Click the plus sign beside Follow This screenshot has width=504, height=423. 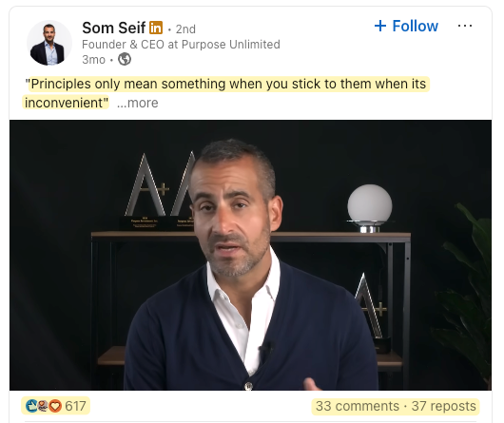click(x=380, y=26)
